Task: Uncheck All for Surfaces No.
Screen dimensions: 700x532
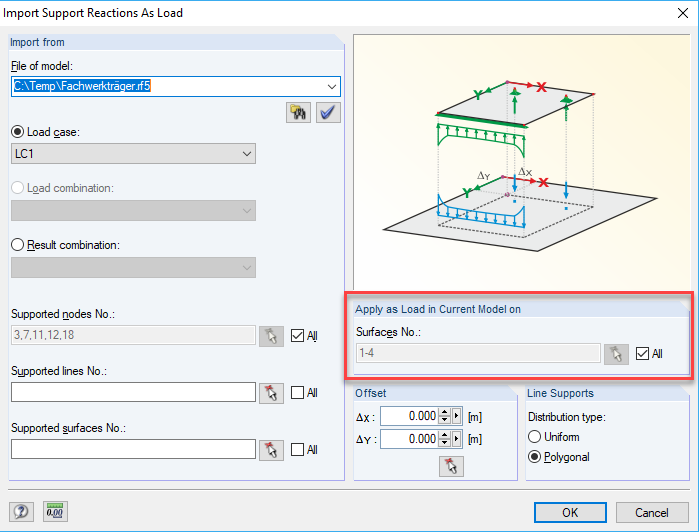Action: [642, 354]
